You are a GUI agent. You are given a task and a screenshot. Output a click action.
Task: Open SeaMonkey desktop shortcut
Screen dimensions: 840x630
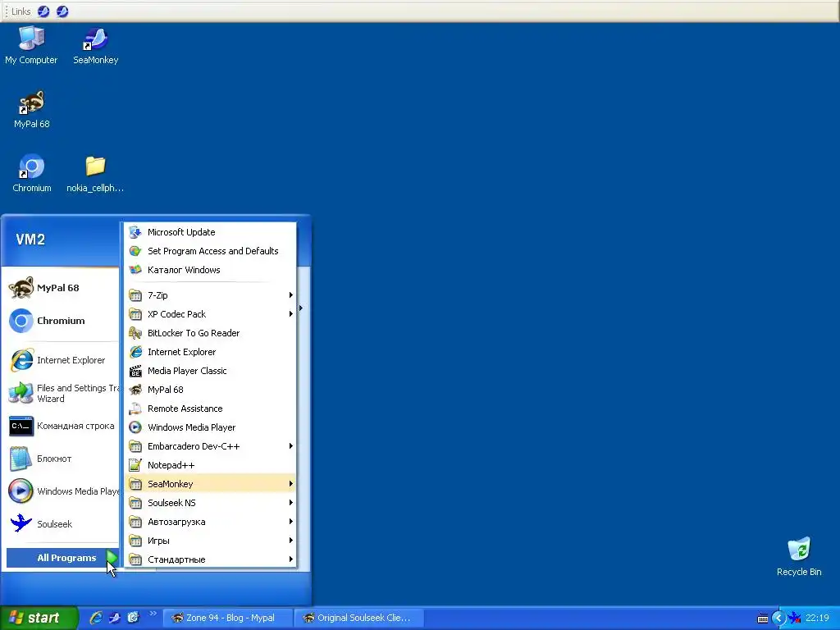tap(95, 46)
